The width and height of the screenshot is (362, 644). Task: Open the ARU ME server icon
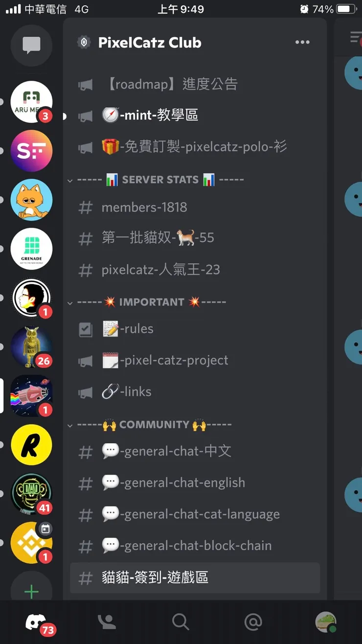[31, 102]
